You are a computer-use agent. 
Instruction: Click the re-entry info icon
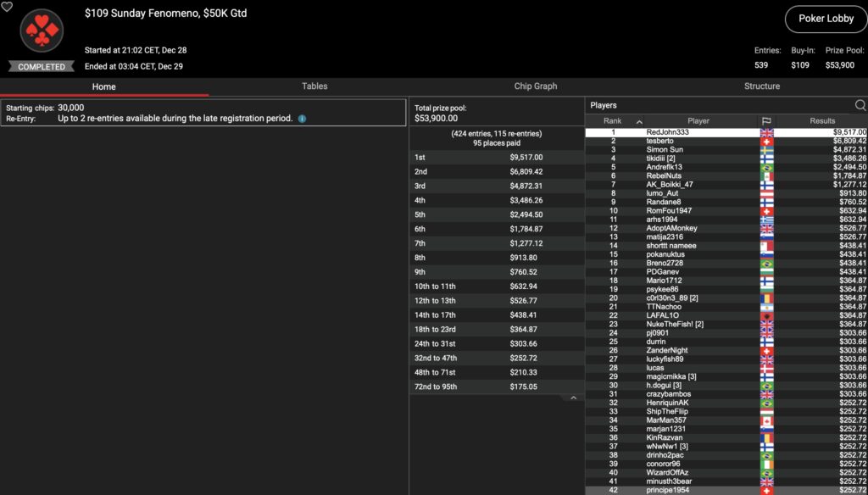tap(302, 119)
